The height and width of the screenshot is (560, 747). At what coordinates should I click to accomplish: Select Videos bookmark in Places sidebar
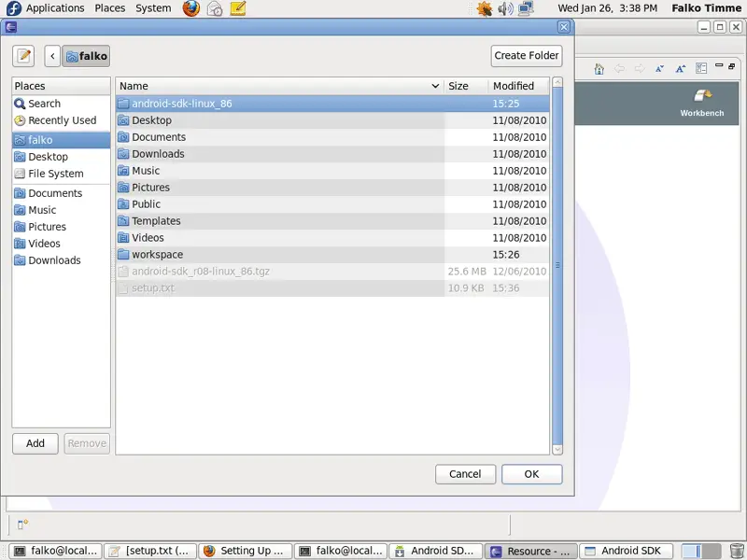[x=61, y=244]
